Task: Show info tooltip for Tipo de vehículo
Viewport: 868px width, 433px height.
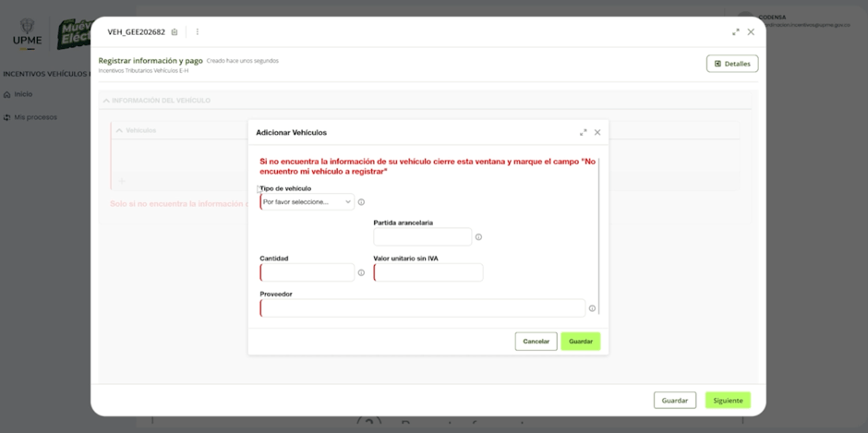Action: click(361, 202)
